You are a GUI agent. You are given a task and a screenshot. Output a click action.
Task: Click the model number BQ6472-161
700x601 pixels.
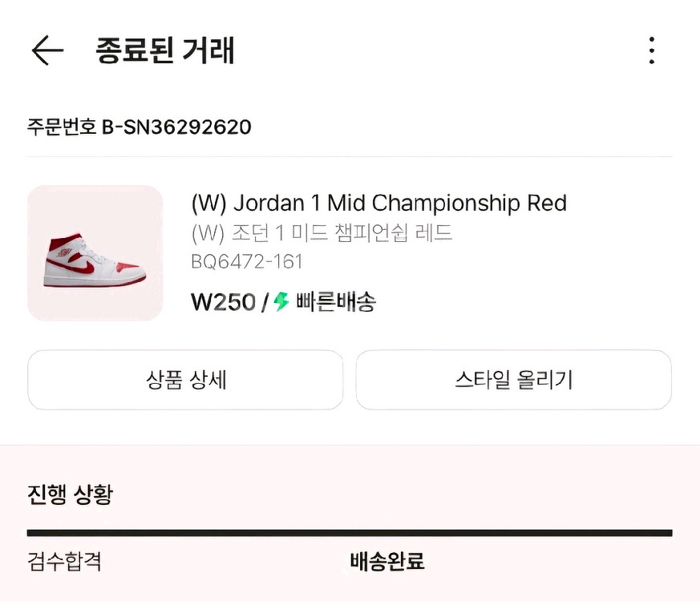click(x=246, y=261)
